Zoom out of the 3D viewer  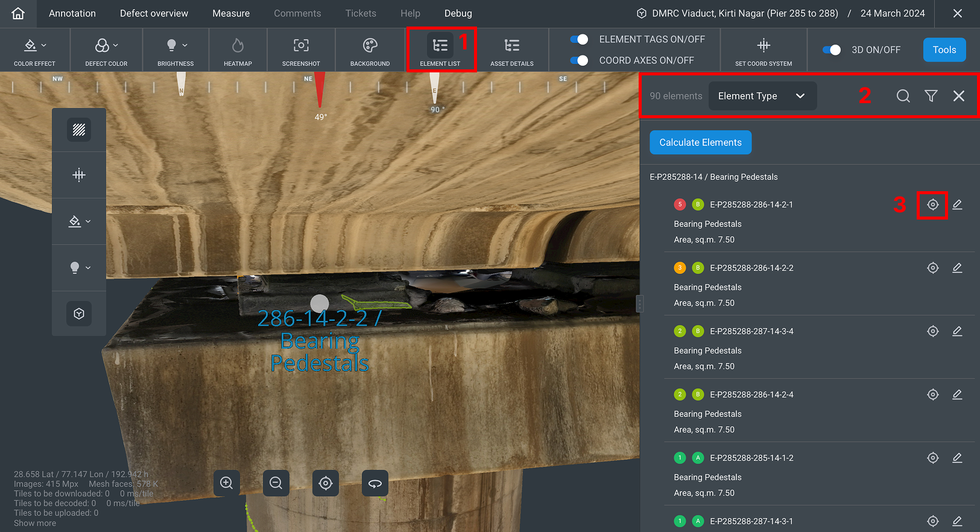click(x=276, y=483)
